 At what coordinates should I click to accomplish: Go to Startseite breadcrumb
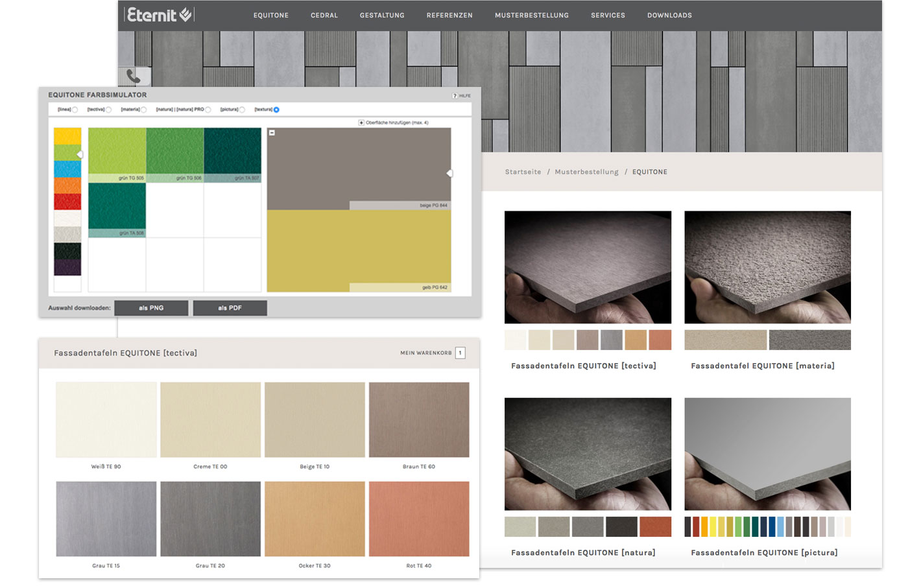tap(523, 172)
